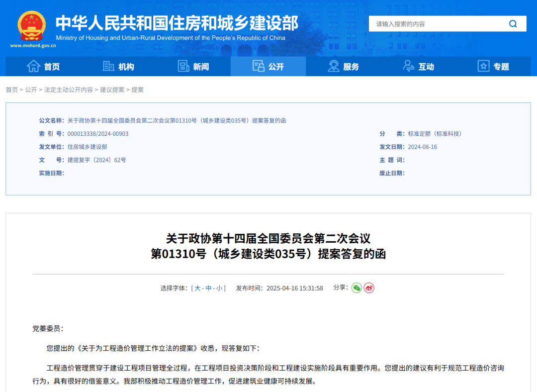This screenshot has height=392, width=537.
Task: Click the 互动 interaction icon
Action: (408, 66)
